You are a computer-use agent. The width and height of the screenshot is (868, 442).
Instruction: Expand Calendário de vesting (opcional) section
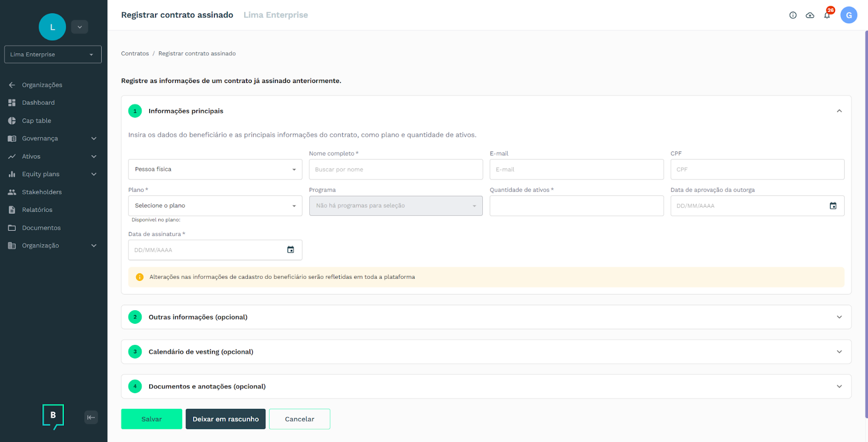pos(486,352)
